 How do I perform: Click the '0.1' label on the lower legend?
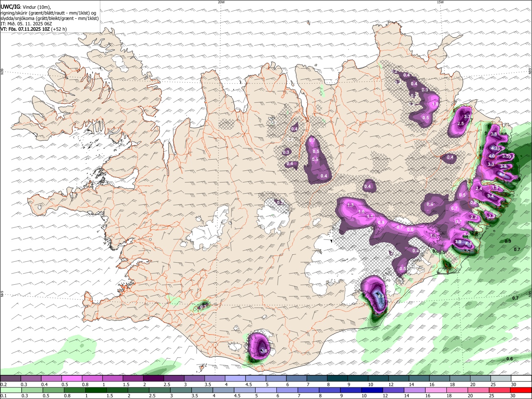(3, 396)
